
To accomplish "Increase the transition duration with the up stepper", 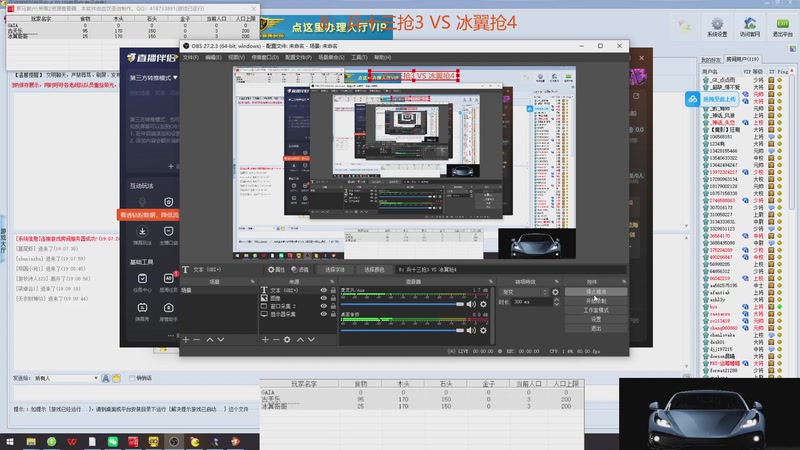I will click(556, 300).
